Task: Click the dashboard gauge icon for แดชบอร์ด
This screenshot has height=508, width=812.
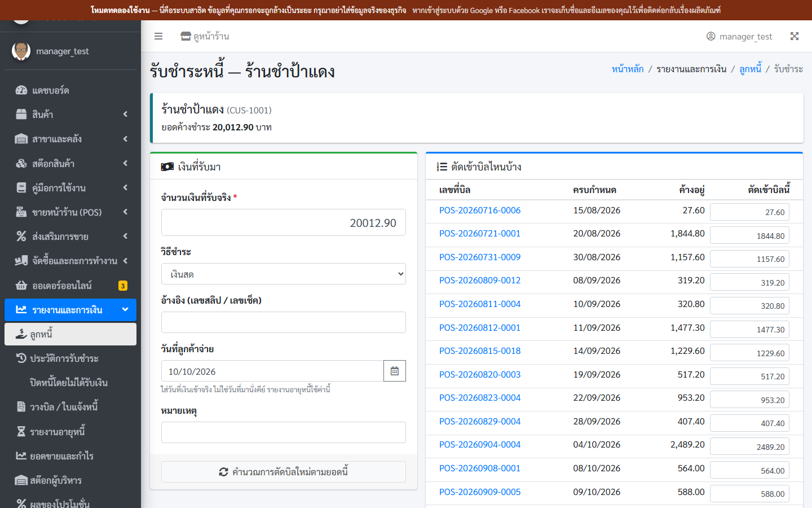Action: (21, 90)
